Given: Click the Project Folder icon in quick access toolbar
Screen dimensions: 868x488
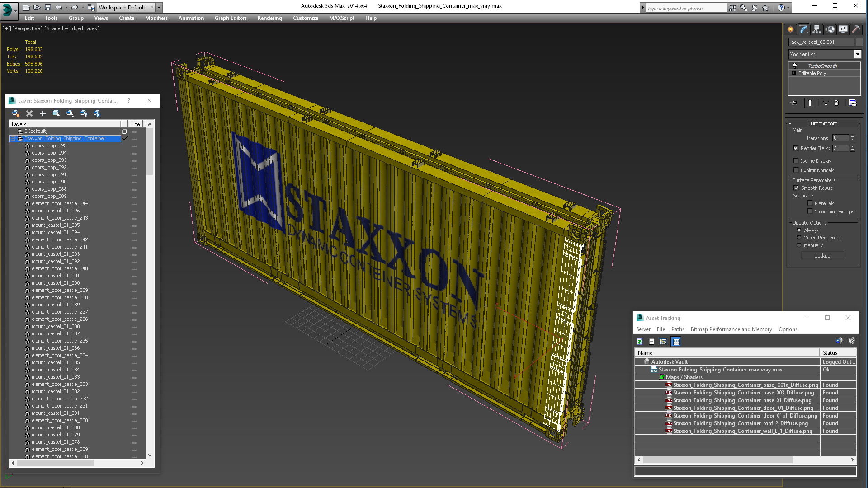Looking at the screenshot, I should [x=91, y=7].
